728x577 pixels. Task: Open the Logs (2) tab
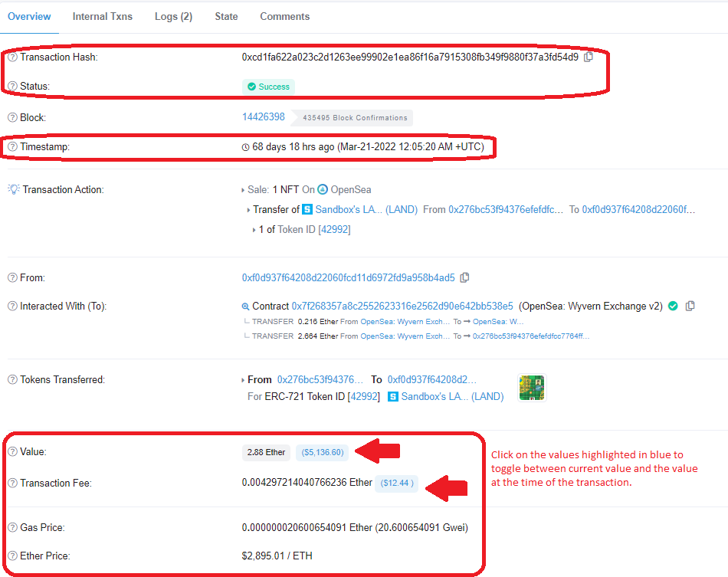[174, 16]
